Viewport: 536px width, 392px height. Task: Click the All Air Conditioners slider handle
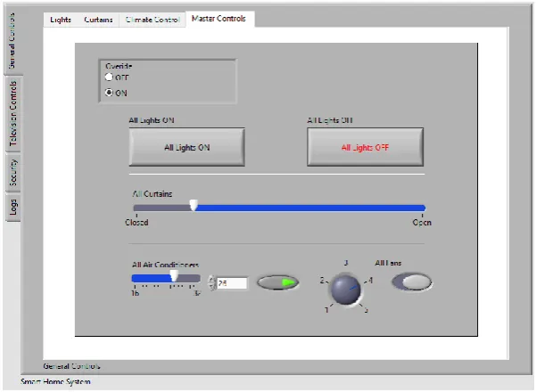[x=174, y=275]
